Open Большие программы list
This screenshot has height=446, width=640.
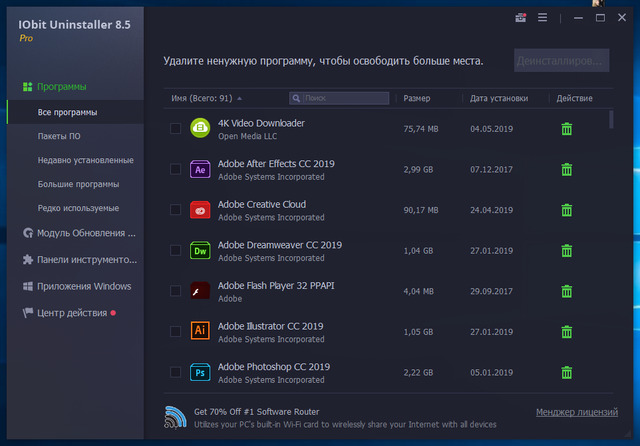76,184
